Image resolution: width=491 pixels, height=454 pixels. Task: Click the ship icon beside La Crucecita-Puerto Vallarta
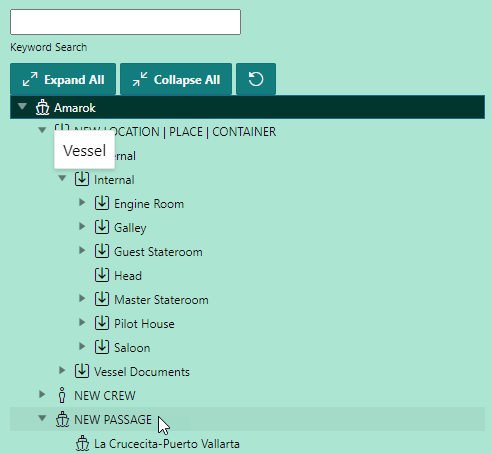[82, 444]
